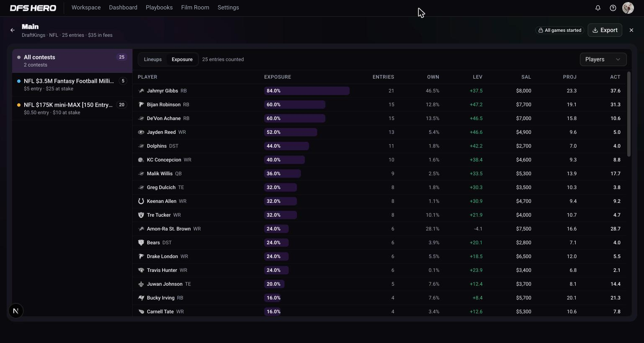Open the Workspace menu
This screenshot has width=644, height=343.
tap(86, 8)
